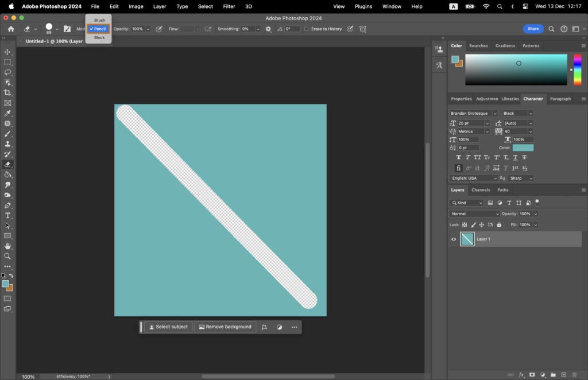Switch to the Channels tab
This screenshot has width=588, height=380.
tap(481, 189)
